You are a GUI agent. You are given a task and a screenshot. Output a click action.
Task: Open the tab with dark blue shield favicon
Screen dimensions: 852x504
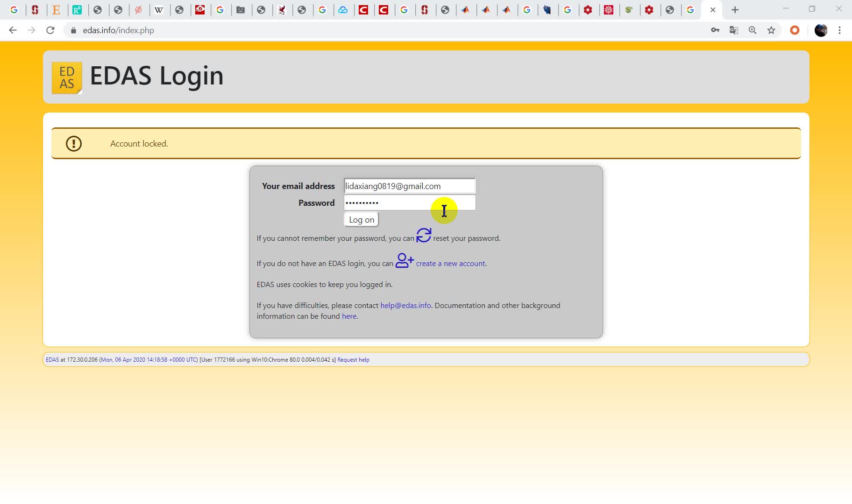(x=547, y=10)
